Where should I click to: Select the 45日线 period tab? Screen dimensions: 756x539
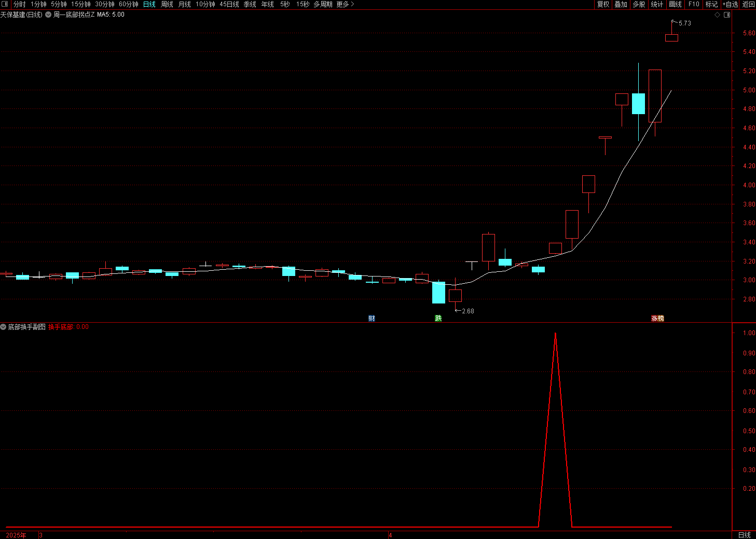coord(229,4)
